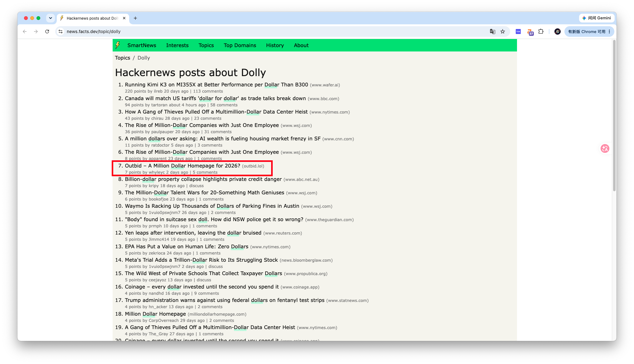Click the Chrome update available button
The height and width of the screenshot is (364, 634).
coord(589,32)
